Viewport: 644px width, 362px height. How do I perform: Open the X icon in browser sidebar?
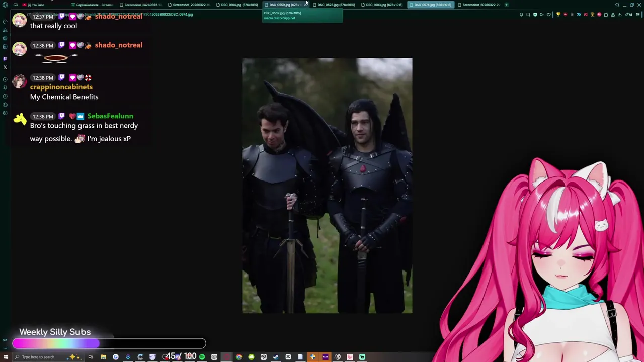click(x=5, y=67)
